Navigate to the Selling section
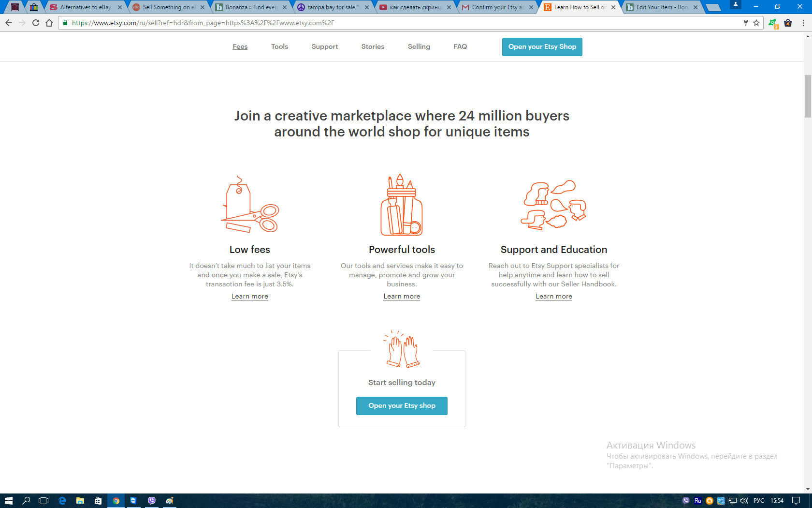 point(419,46)
